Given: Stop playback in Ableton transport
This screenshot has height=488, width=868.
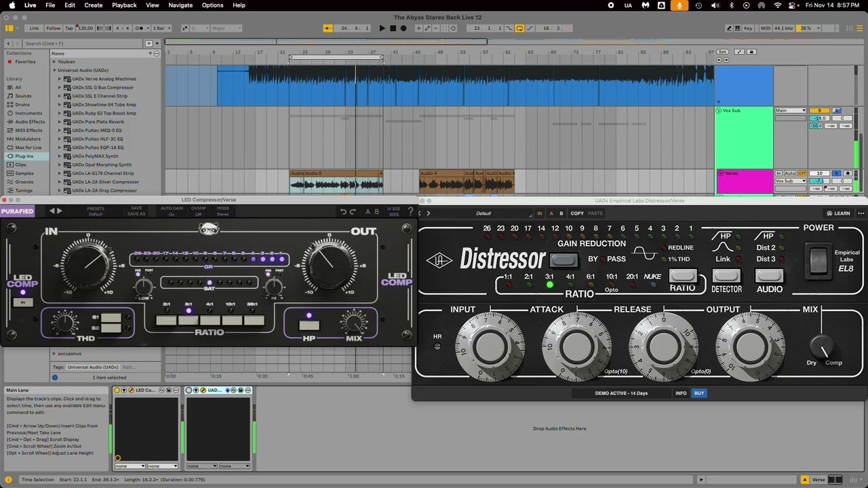Looking at the screenshot, I should click(393, 28).
